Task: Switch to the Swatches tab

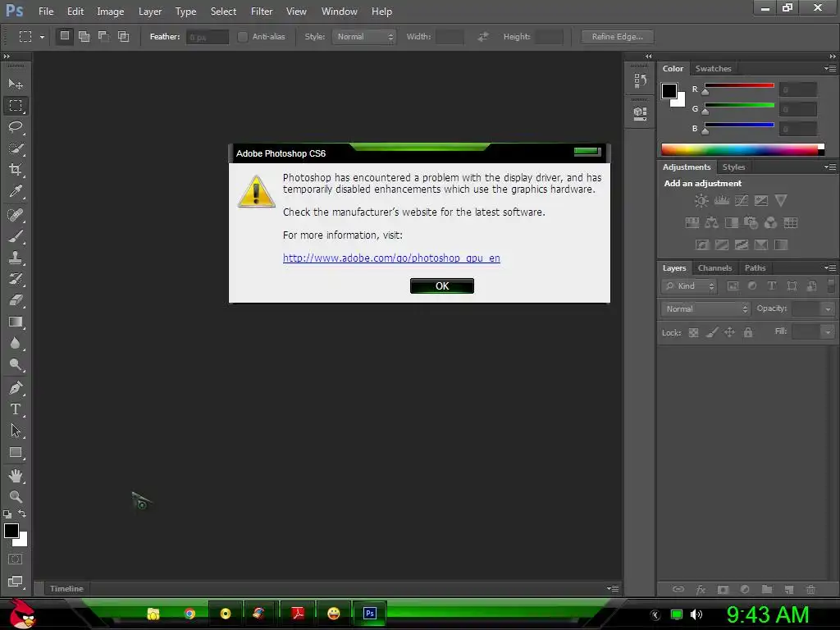Action: [x=713, y=69]
